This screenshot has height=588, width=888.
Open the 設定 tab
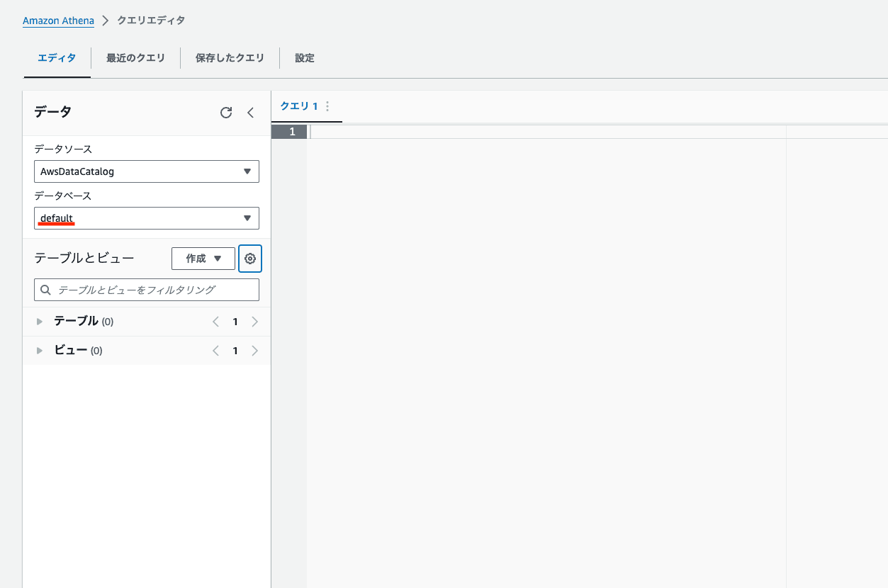pyautogui.click(x=305, y=58)
